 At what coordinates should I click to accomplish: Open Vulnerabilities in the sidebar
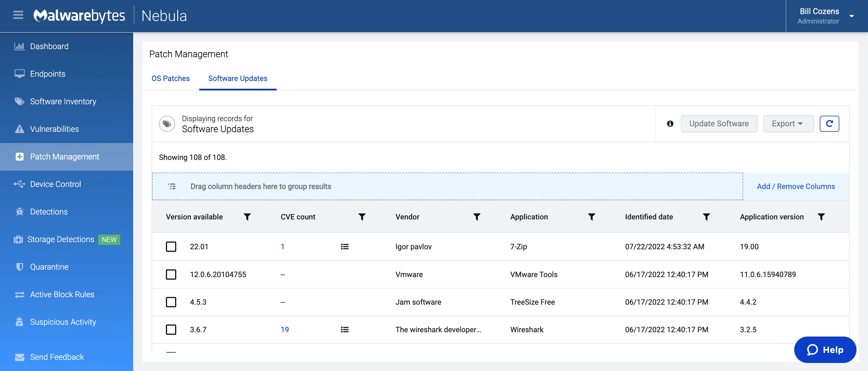[54, 129]
